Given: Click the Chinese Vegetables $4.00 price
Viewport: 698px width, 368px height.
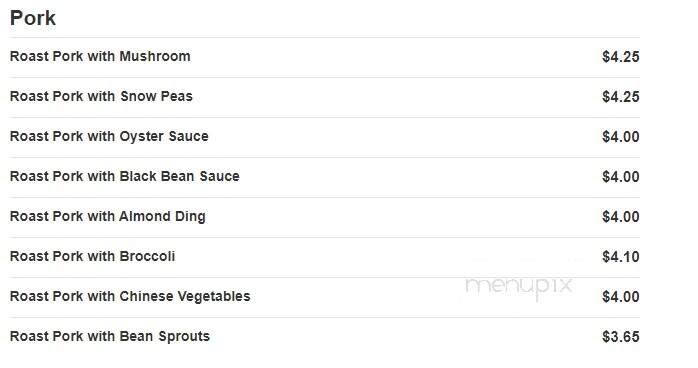Looking at the screenshot, I should [x=621, y=297].
